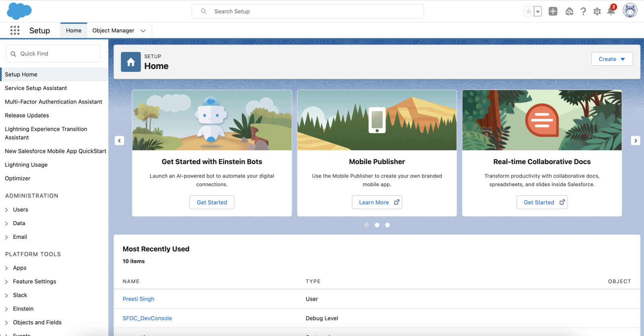Open New Salesforce Mobile App QuickStart
Viewport: 644px width, 336px height.
[x=56, y=151]
